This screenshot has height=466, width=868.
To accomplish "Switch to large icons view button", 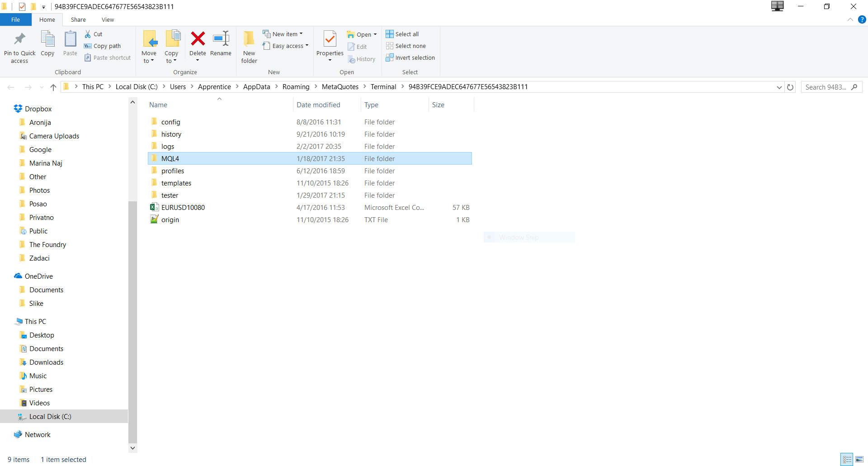I will point(859,459).
